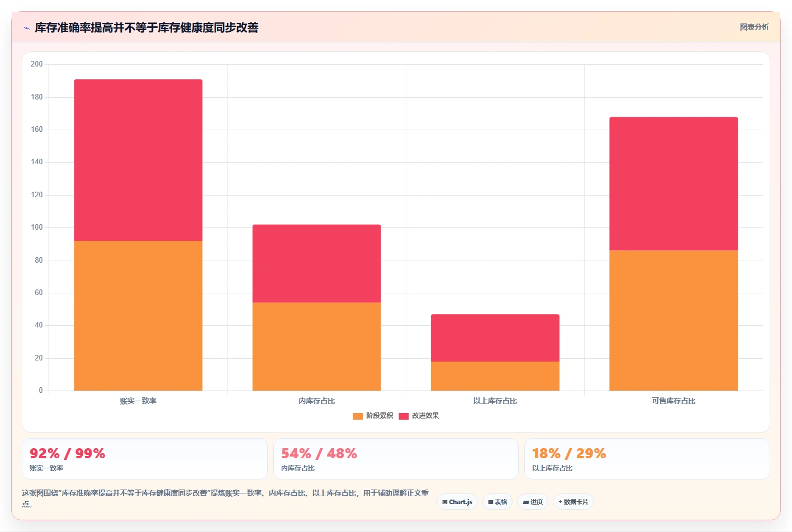Click the 图表分析 label in the header
The height and width of the screenshot is (532, 792).
[754, 27]
